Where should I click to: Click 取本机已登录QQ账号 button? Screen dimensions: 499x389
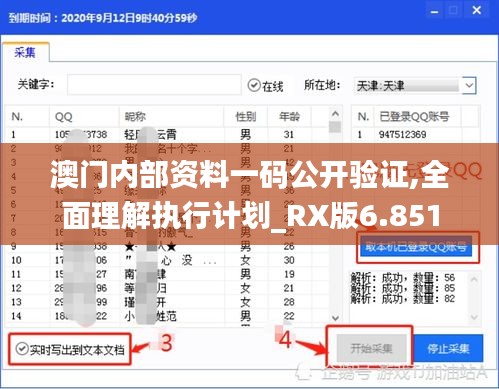click(416, 247)
